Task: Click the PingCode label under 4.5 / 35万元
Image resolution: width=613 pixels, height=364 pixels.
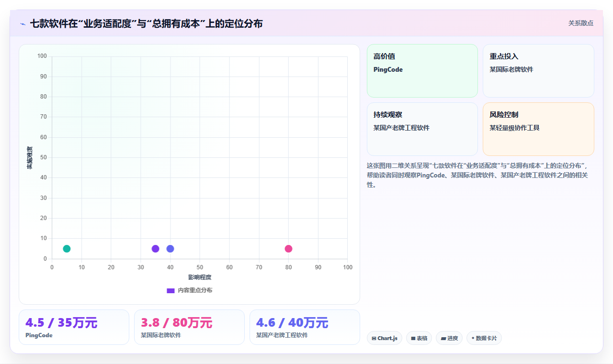Action: [x=39, y=335]
